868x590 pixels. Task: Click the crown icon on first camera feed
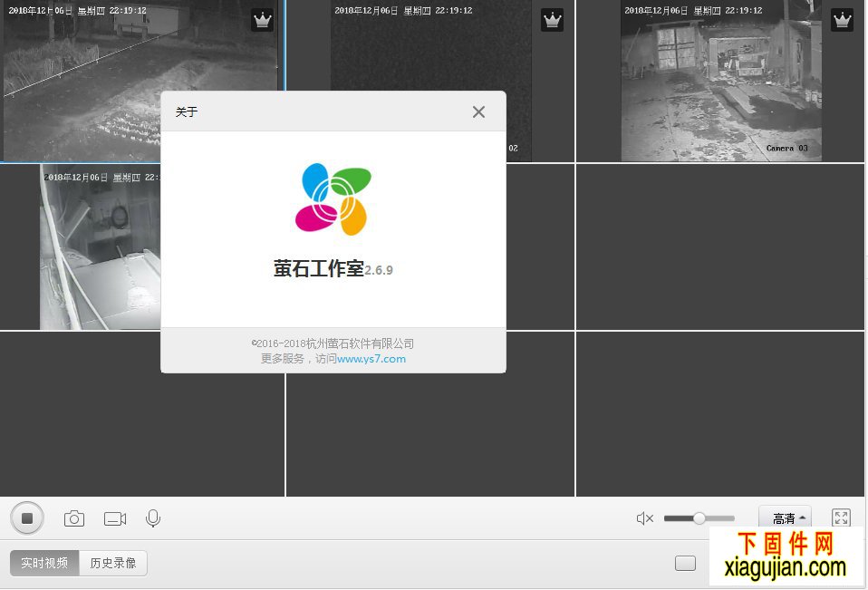click(x=263, y=21)
